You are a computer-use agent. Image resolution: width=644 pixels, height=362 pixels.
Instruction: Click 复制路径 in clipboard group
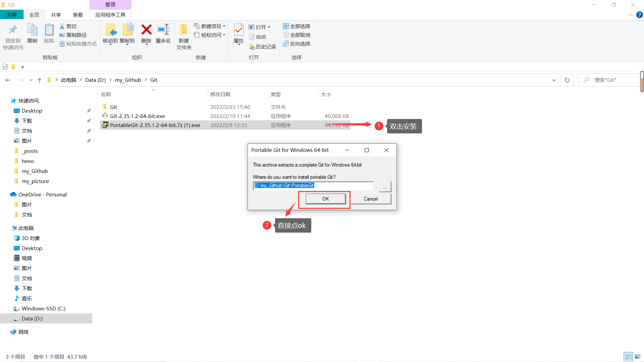pos(73,35)
